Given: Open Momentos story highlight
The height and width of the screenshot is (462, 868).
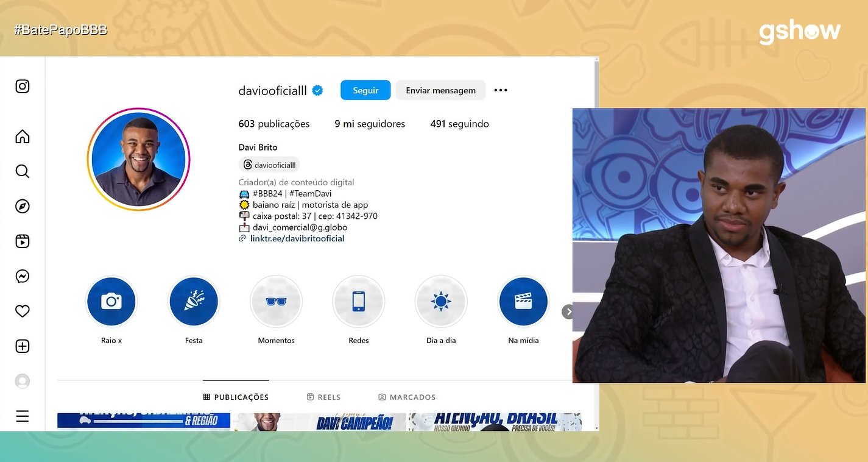Looking at the screenshot, I should pos(276,302).
